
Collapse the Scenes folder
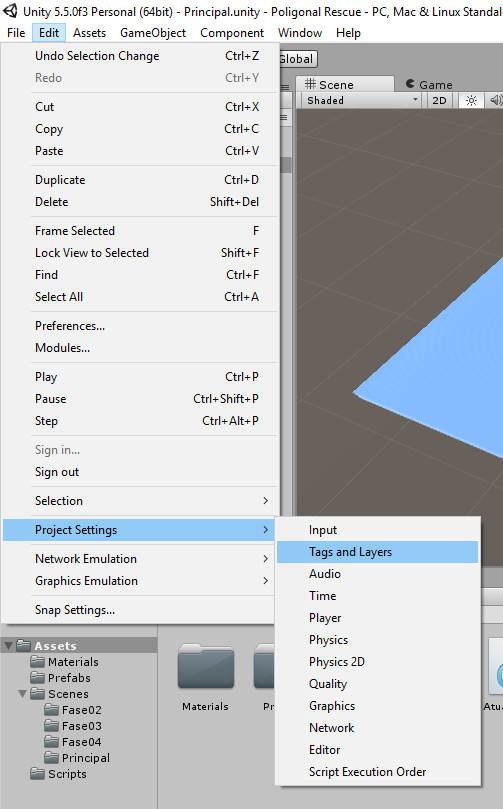pyautogui.click(x=22, y=694)
